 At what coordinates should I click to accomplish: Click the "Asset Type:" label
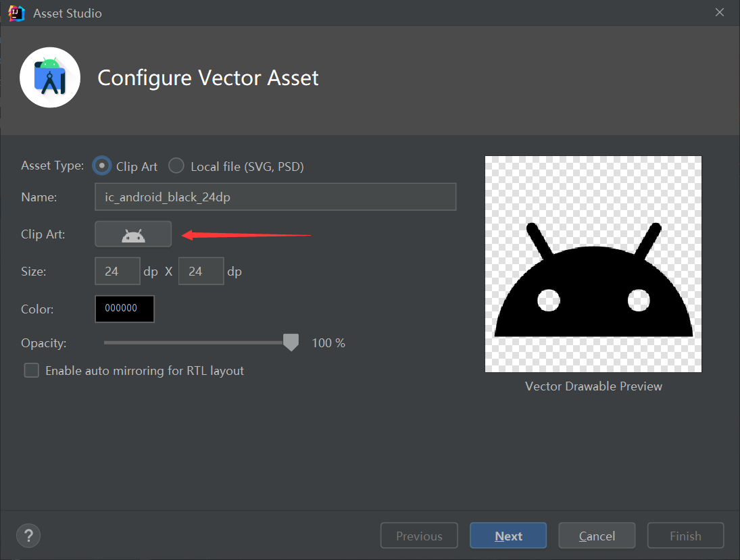pyautogui.click(x=53, y=166)
